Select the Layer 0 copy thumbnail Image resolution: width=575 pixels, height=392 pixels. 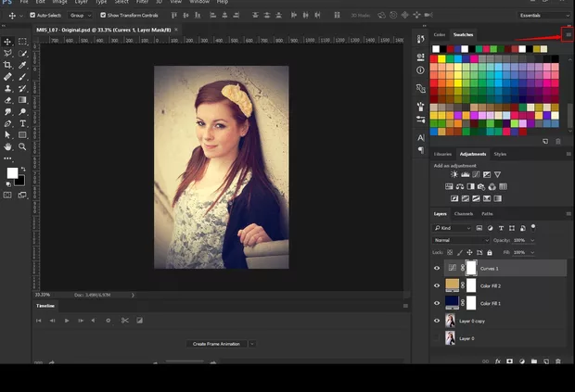coord(451,321)
